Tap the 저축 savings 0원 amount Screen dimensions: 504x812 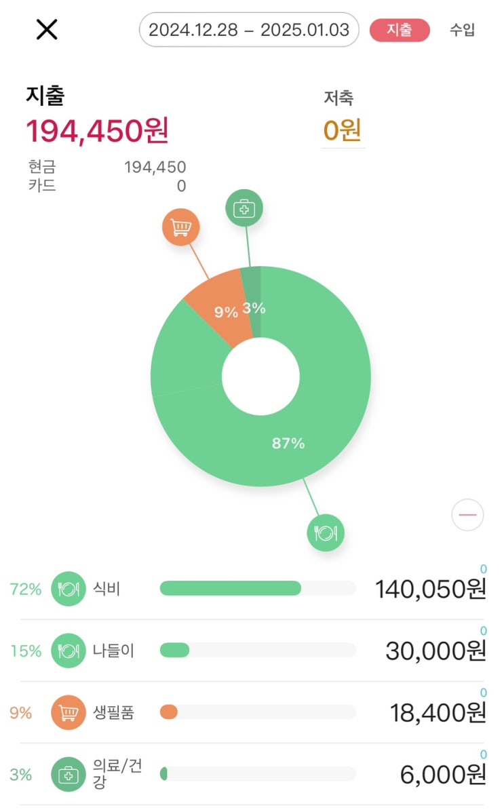(x=342, y=130)
